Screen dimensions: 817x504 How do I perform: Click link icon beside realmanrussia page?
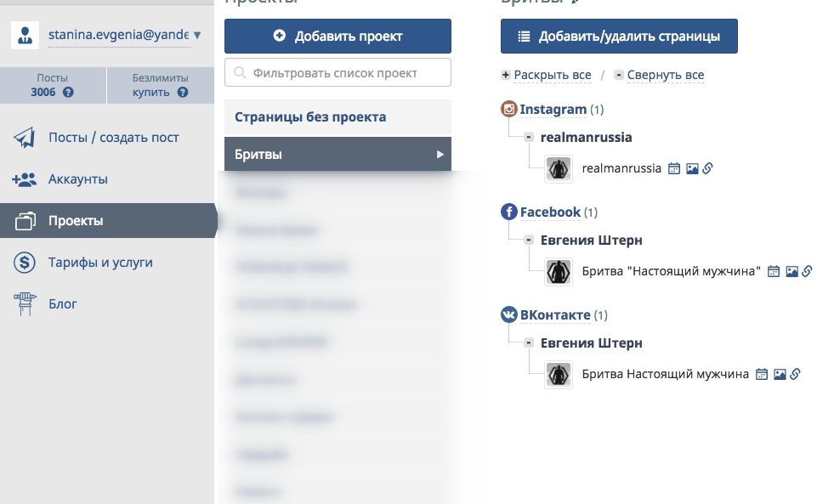(x=707, y=168)
